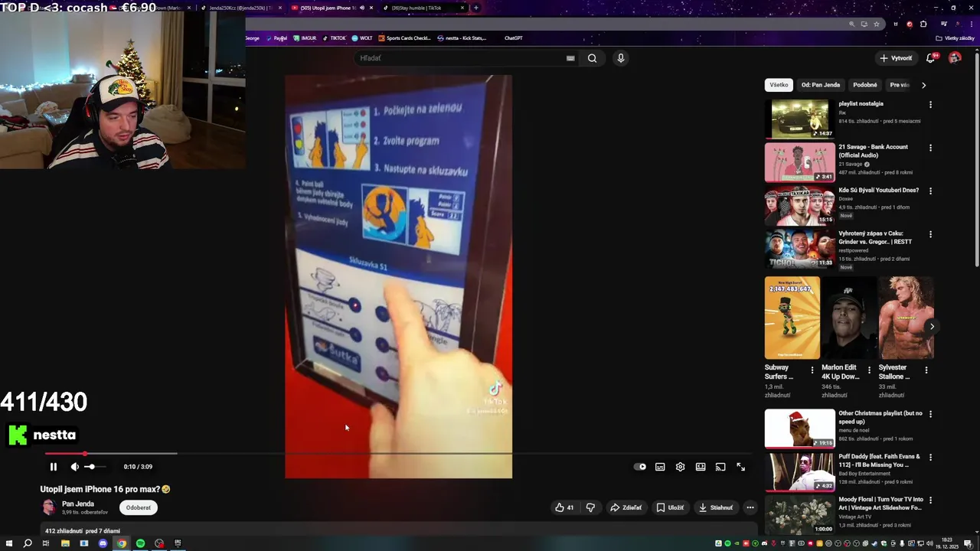This screenshot has height=551, width=980.
Task: Subscribe using the Odoberať button
Action: (139, 507)
